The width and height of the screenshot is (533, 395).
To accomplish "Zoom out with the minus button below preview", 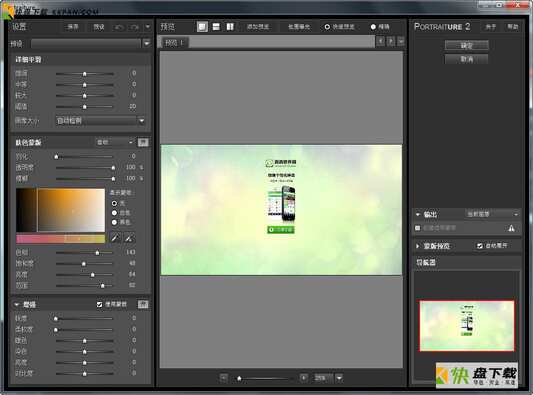I will (x=224, y=378).
